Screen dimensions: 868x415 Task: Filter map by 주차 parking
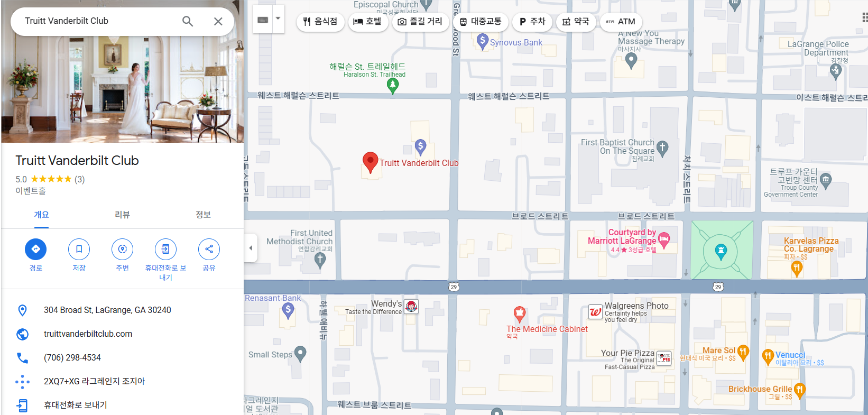click(x=532, y=22)
